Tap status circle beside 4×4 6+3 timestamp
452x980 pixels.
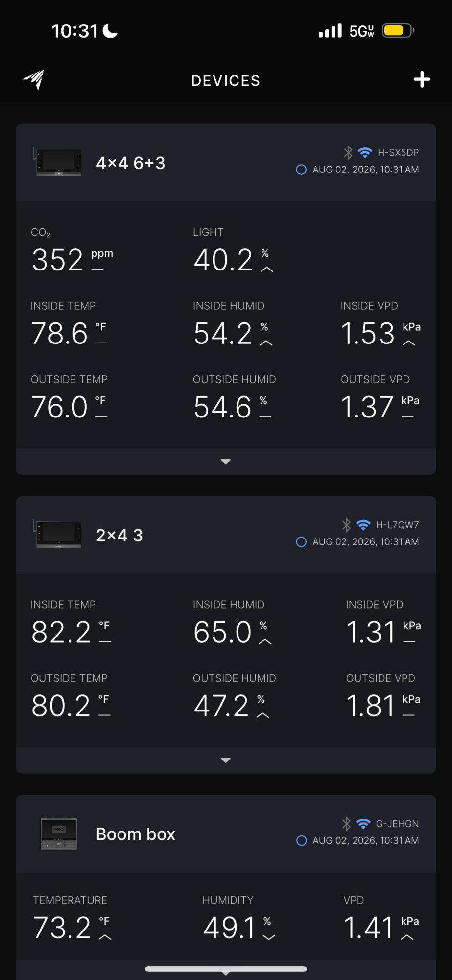(x=301, y=170)
